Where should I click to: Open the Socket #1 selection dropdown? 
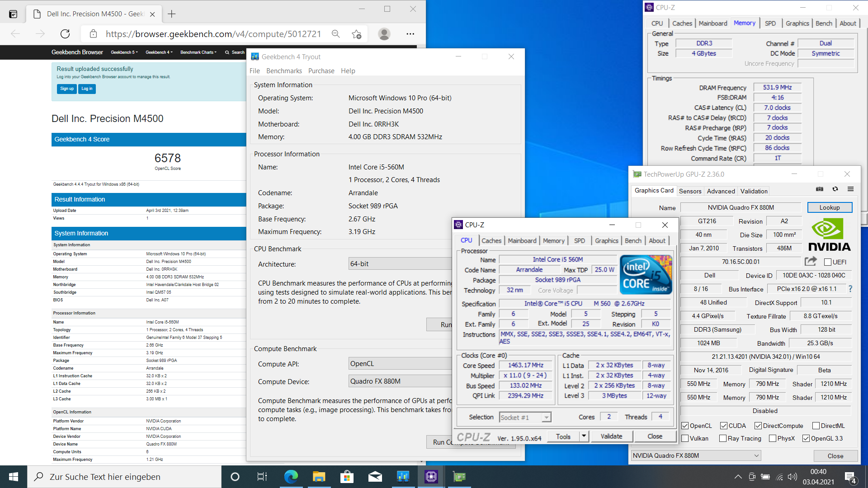[x=525, y=417]
